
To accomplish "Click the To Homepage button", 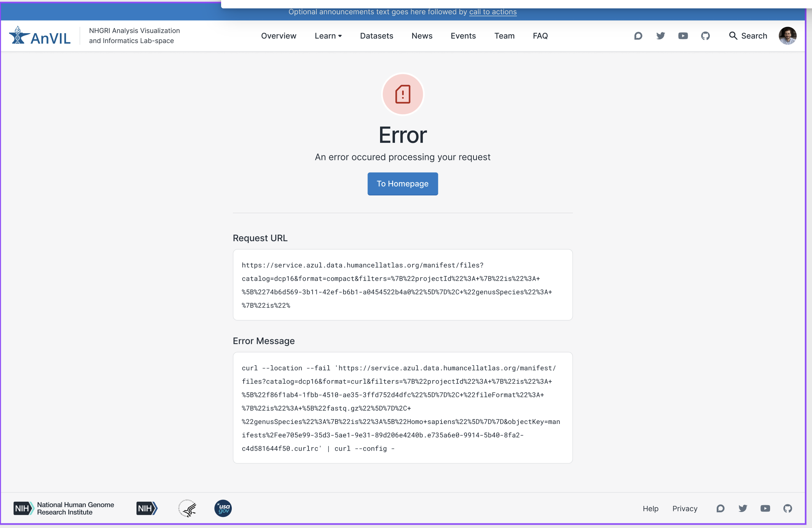I will [x=402, y=184].
